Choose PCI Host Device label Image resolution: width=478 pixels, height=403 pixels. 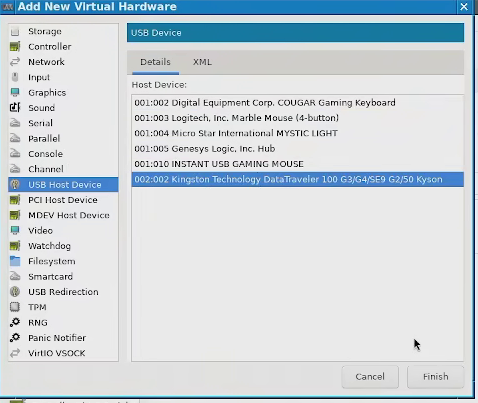[63, 200]
